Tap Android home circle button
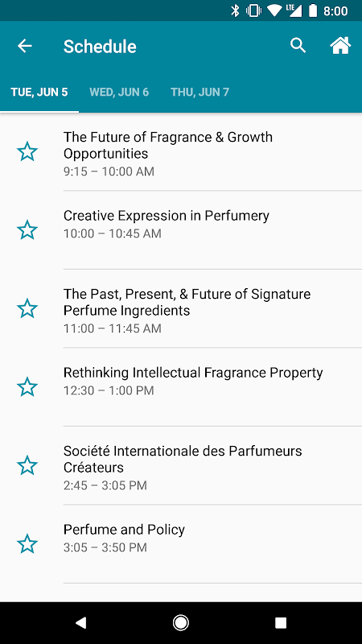Image resolution: width=362 pixels, height=644 pixels. tap(180, 623)
